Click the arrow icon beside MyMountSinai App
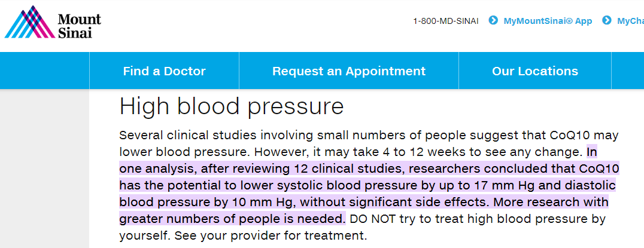This screenshot has width=644, height=248. pos(493,20)
